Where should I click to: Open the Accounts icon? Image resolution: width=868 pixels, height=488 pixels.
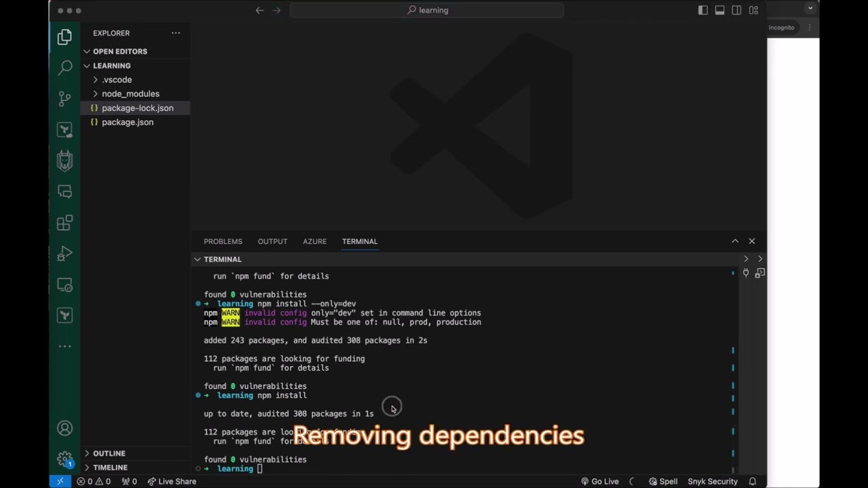64,428
